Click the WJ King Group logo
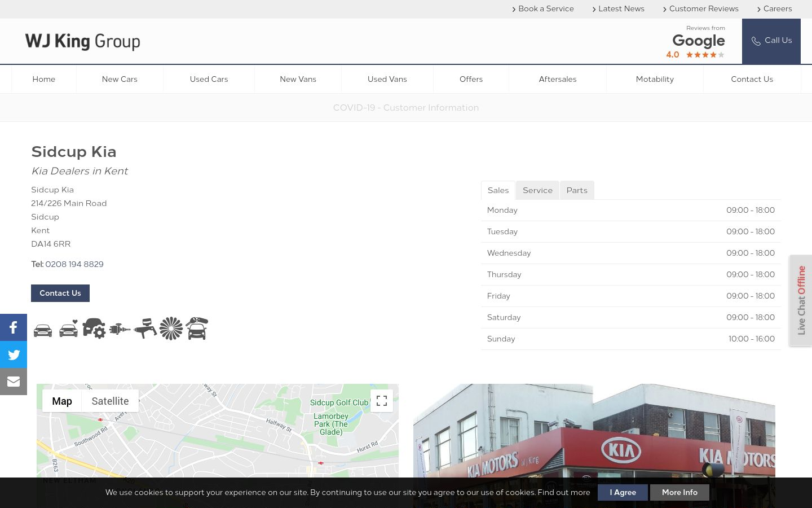 click(82, 41)
